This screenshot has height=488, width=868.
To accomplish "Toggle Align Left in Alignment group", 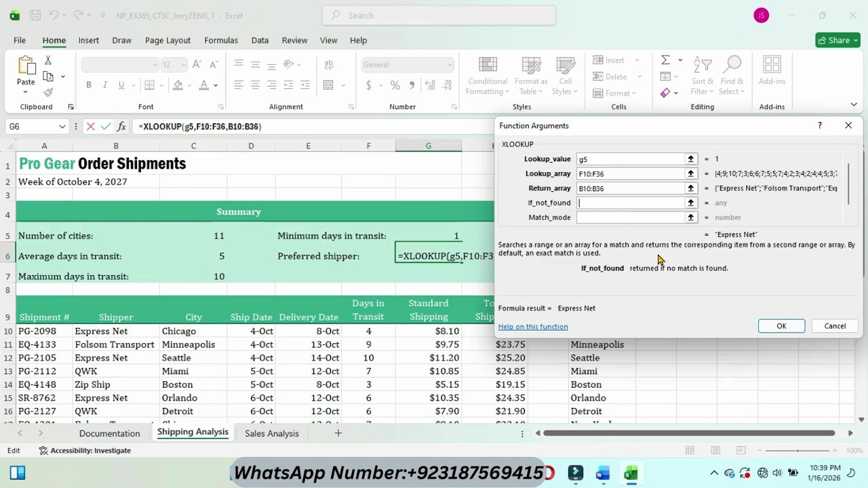I will point(239,85).
